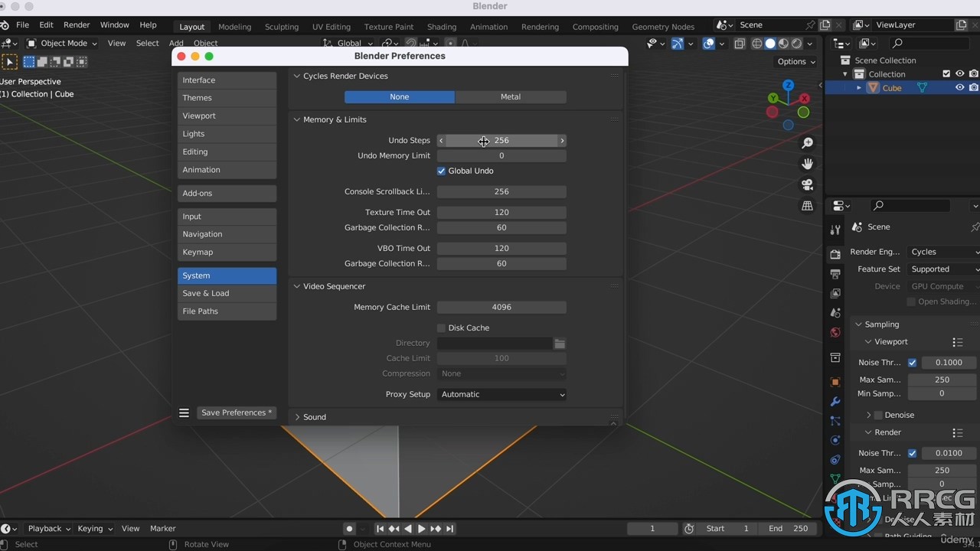Open the Feature Set Supported dropdown
This screenshot has height=551, width=980.
(943, 269)
